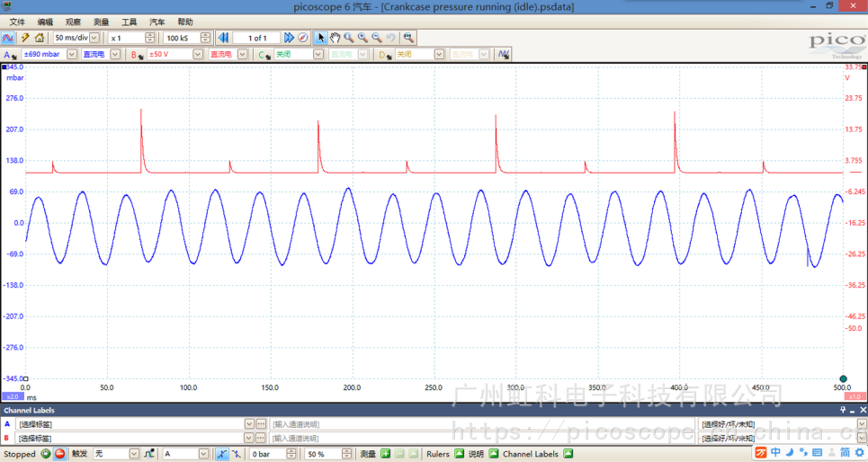Viewport: 868px width, 462px height.
Task: Open Channel D options button
Action: coord(385,54)
